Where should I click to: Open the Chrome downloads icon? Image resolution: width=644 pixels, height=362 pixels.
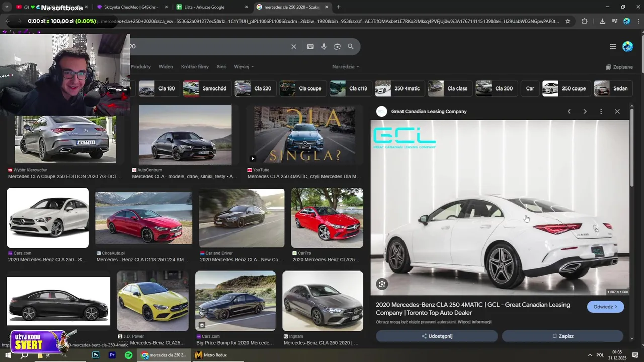[602, 21]
